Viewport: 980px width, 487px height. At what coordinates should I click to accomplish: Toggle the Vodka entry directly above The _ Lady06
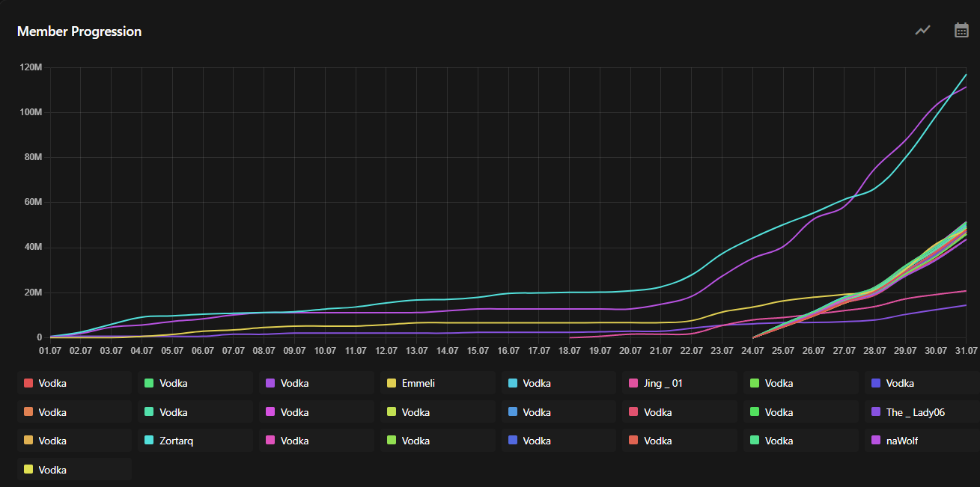pyautogui.click(x=922, y=383)
